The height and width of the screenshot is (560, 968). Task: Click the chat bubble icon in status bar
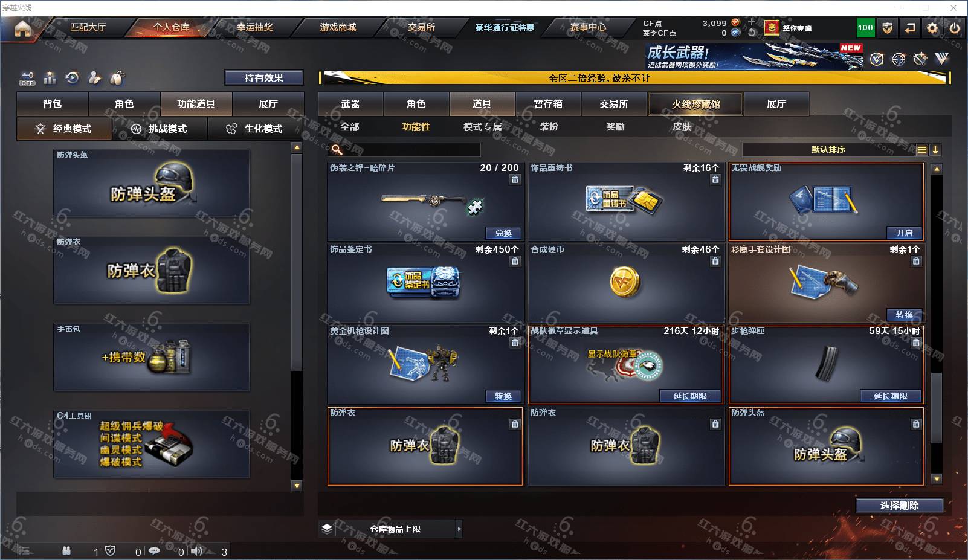point(154,551)
